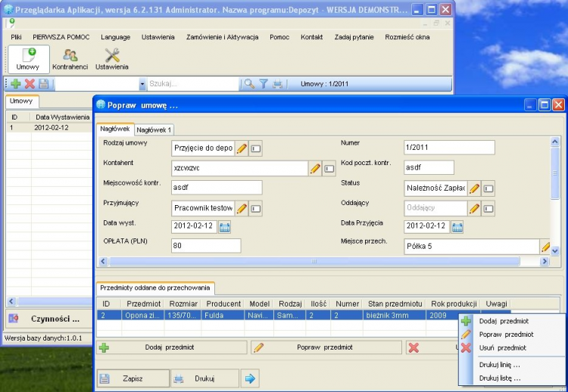Open the Kontrahenci section
The image size is (568, 392).
tap(70, 59)
